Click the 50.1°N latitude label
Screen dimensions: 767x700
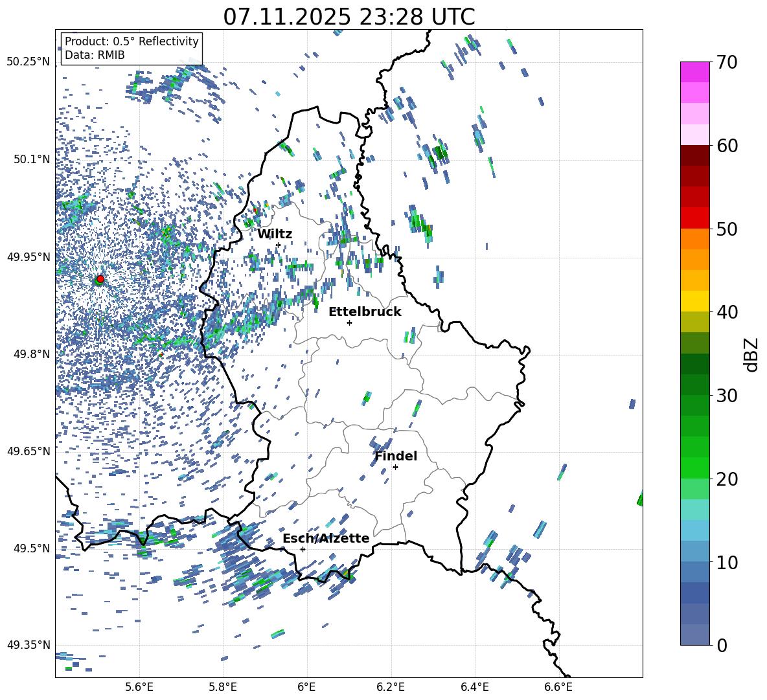click(32, 159)
